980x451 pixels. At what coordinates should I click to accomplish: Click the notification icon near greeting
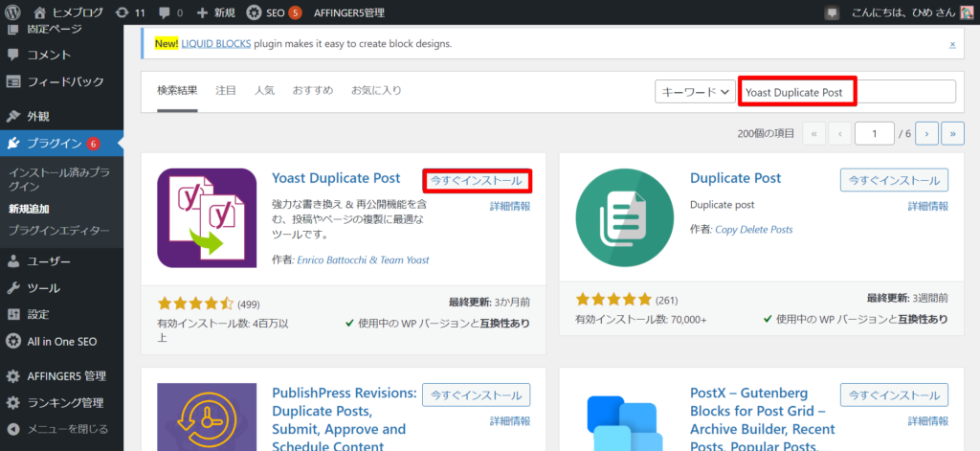(x=832, y=12)
